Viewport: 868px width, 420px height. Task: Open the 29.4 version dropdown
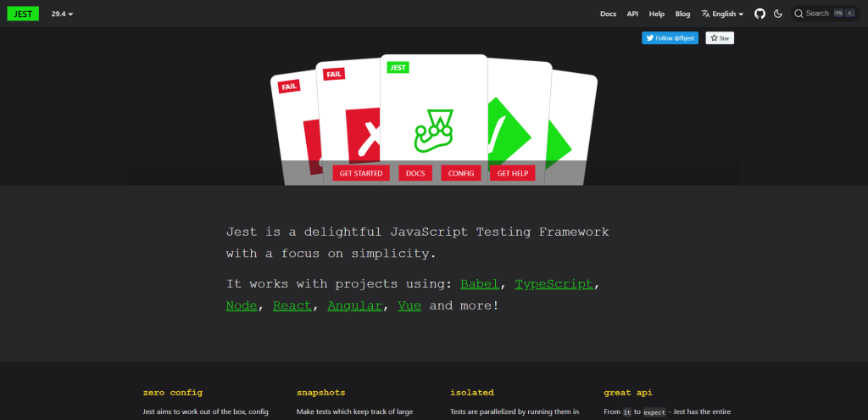point(62,14)
